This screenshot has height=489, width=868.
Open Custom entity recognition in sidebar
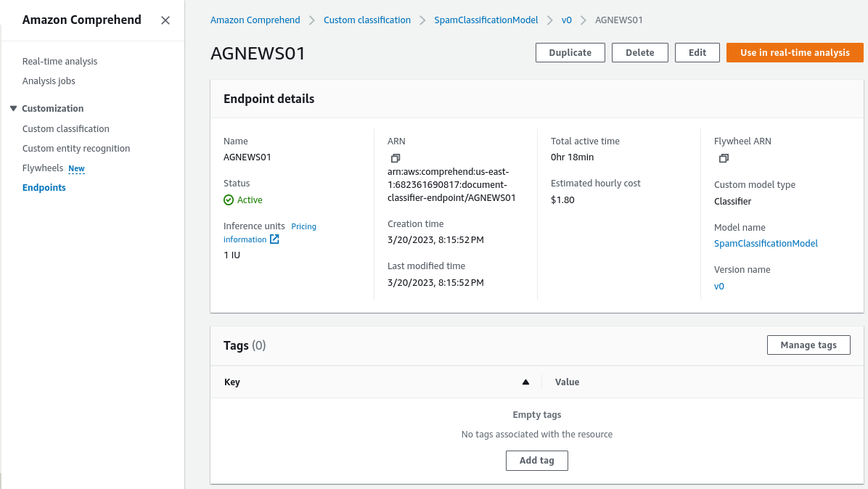click(76, 148)
